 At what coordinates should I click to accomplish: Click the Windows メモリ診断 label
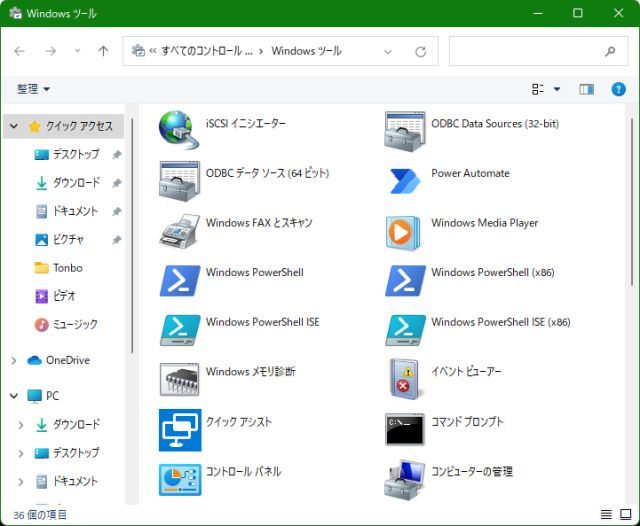[x=251, y=371]
